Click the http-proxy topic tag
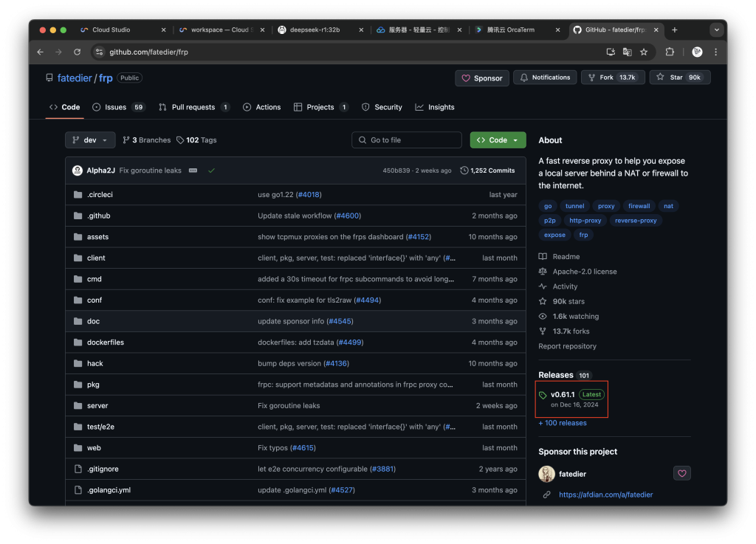 tap(585, 221)
